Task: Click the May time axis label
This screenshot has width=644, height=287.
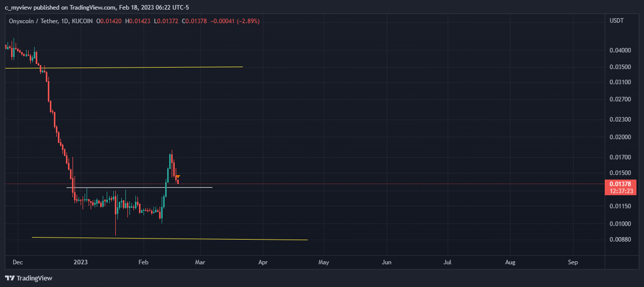Action: point(324,262)
